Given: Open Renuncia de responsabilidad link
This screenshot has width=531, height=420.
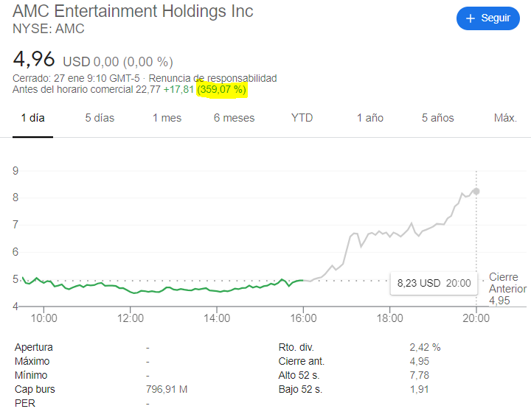Looking at the screenshot, I should click(212, 78).
